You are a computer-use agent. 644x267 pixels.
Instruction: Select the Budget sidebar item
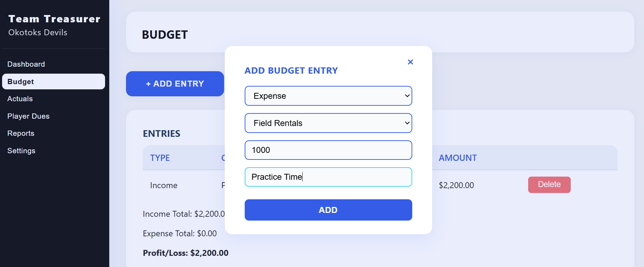coord(20,81)
